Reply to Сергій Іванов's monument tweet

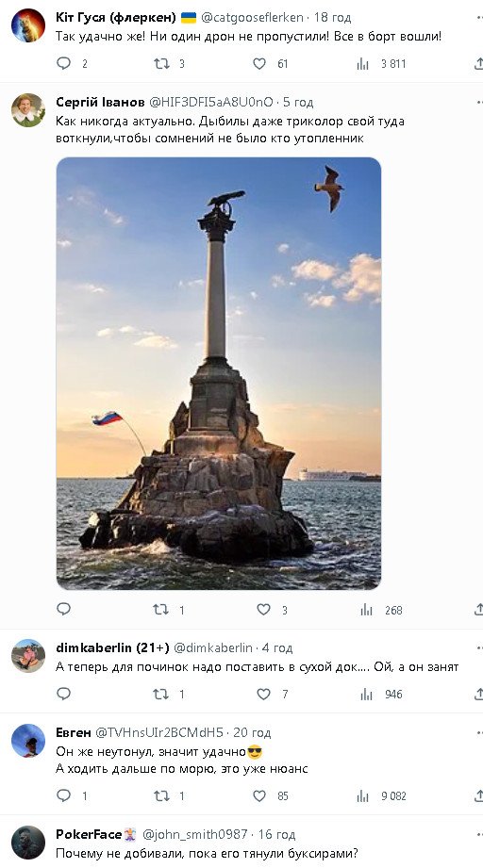coord(64,610)
